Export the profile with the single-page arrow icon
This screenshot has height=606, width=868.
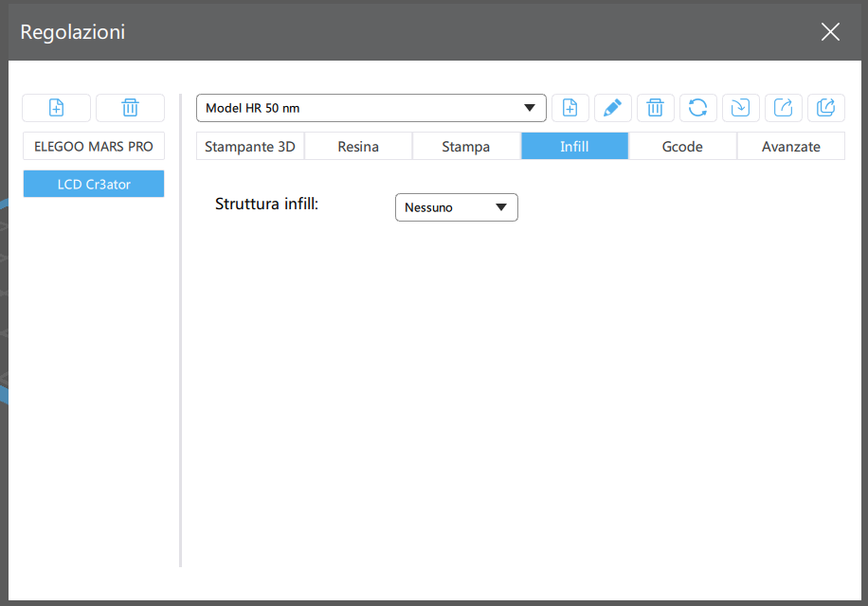784,108
